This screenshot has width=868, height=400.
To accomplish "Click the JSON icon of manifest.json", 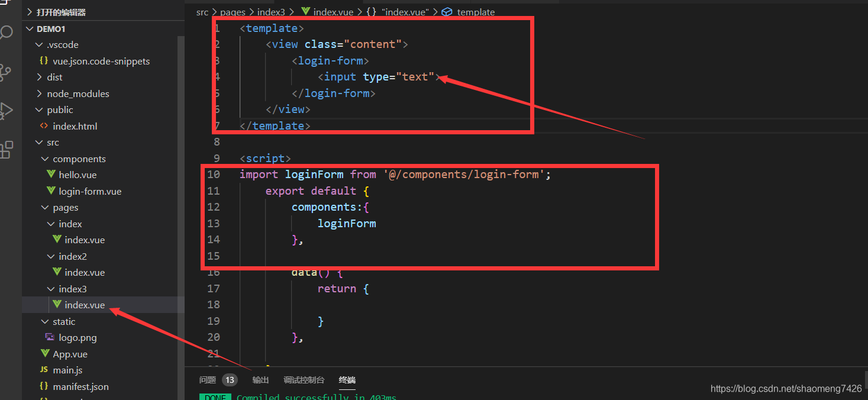I will point(44,386).
